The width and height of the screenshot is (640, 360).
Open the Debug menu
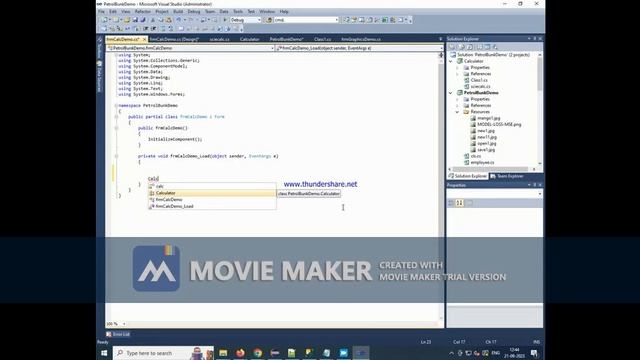(x=194, y=11)
